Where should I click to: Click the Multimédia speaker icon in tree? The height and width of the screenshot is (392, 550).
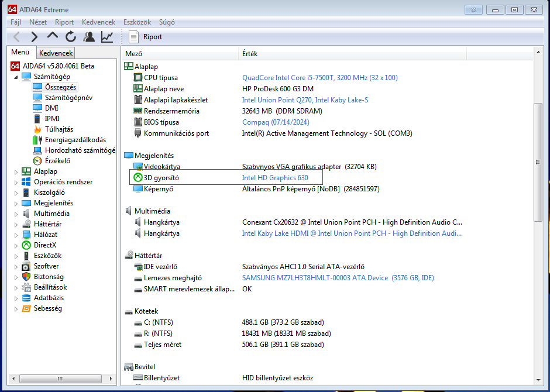[26, 213]
